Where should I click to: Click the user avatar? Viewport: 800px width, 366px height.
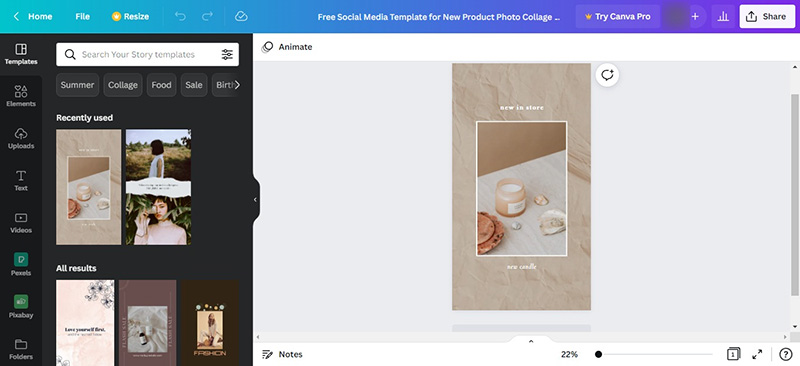coord(676,16)
